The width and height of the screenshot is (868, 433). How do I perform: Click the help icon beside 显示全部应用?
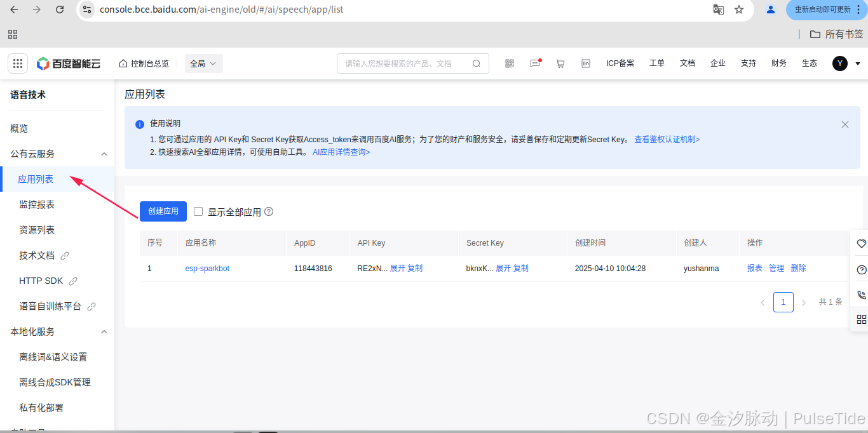(x=269, y=211)
